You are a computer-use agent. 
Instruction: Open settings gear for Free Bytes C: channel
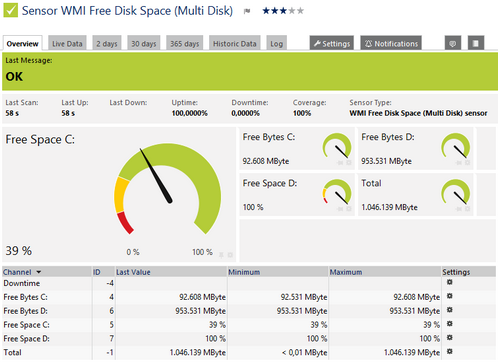click(449, 296)
